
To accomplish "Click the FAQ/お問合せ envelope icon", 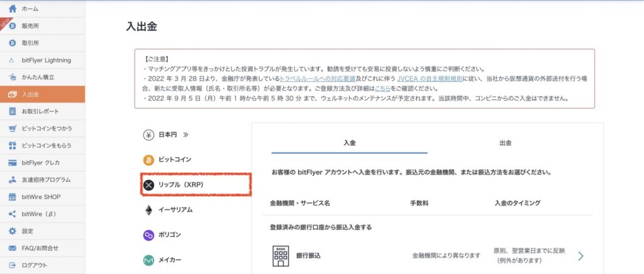I will pyautogui.click(x=13, y=249).
